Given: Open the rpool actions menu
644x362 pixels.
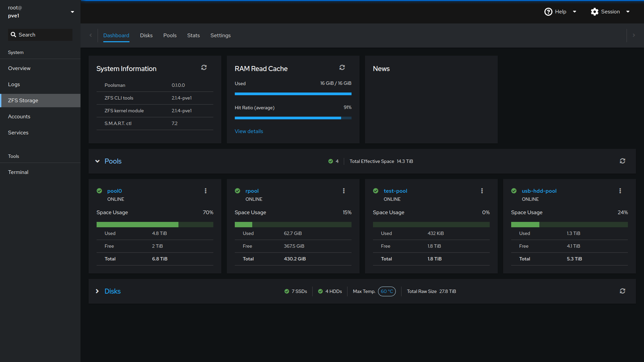Looking at the screenshot, I should (344, 191).
